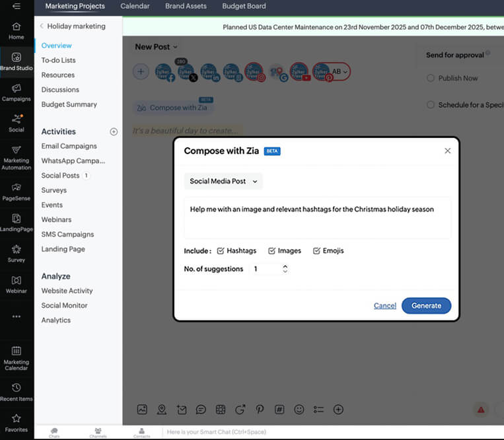Close the Compose with Zia dialog
The height and width of the screenshot is (440, 504).
(447, 151)
